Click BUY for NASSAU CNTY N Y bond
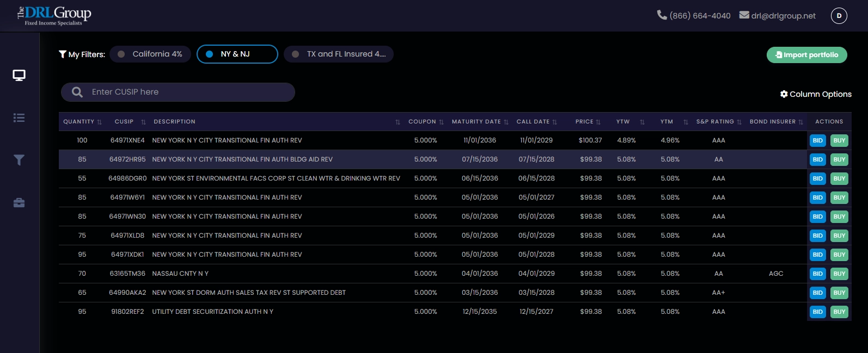868x353 pixels. (x=839, y=274)
